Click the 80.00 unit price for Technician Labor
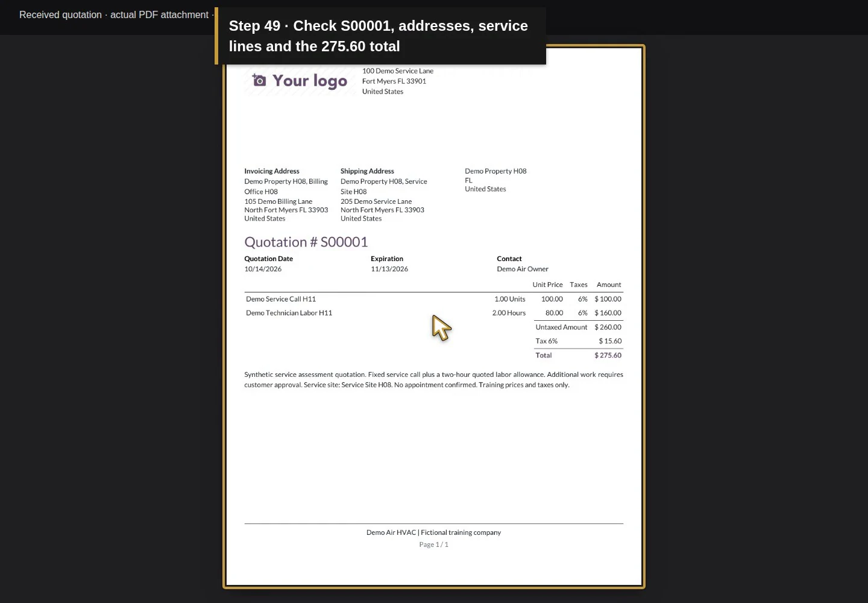The image size is (868, 603). [555, 313]
